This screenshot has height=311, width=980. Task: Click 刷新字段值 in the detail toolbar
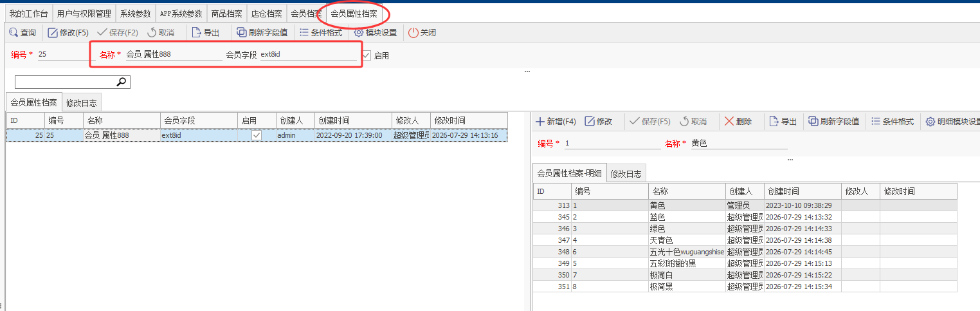(x=834, y=121)
